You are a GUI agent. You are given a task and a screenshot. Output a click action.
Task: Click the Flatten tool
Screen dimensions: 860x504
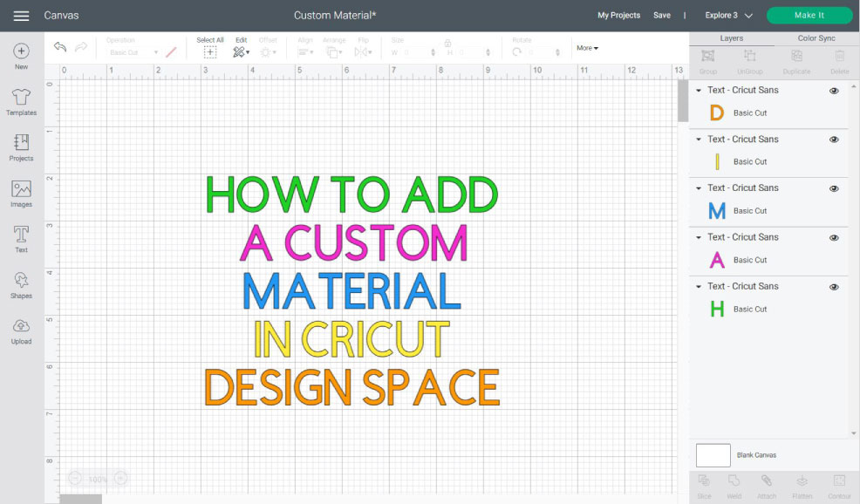click(802, 487)
